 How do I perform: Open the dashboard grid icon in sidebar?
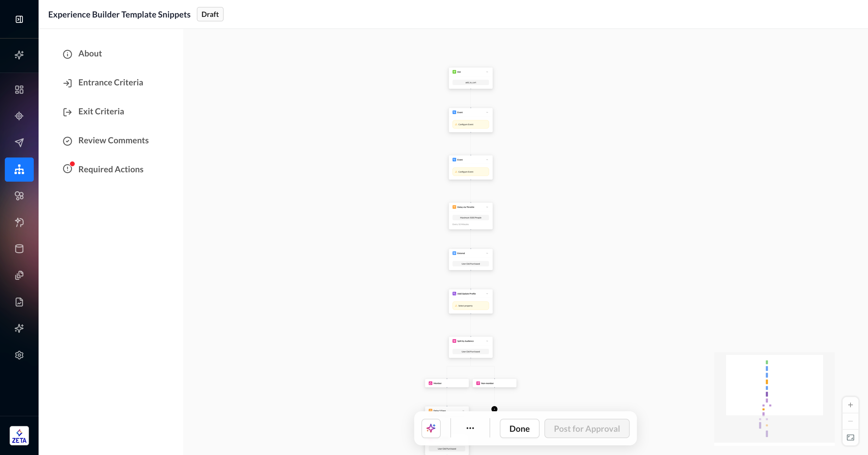point(19,89)
